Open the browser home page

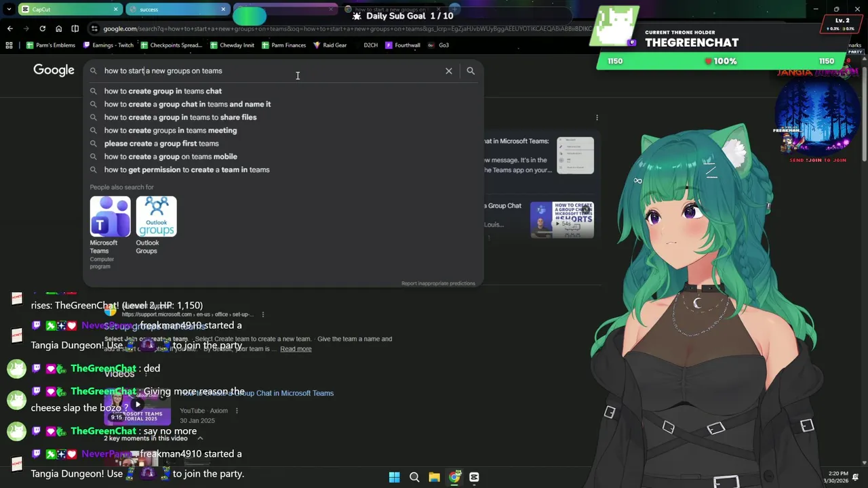[58, 28]
